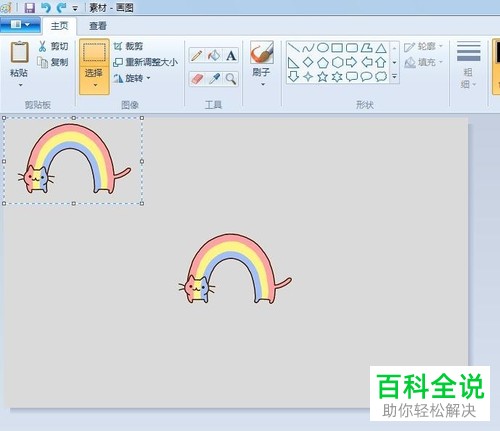The height and width of the screenshot is (431, 500).
Task: Select the oval callout shape
Action: tap(366, 77)
